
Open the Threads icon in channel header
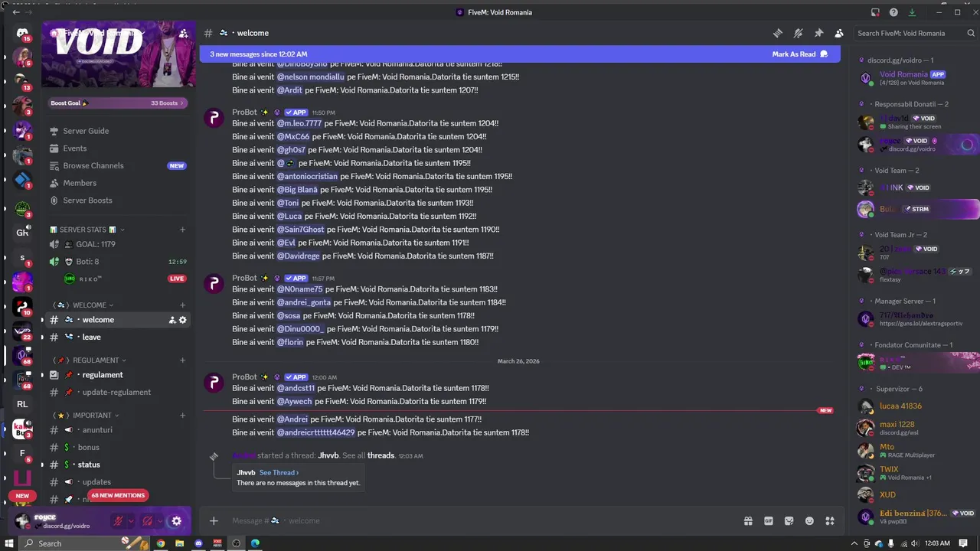[777, 33]
